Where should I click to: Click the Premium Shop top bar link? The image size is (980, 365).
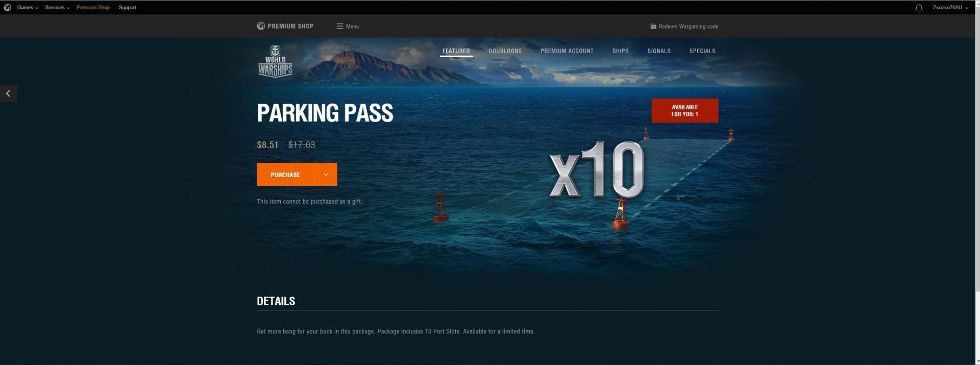93,8
